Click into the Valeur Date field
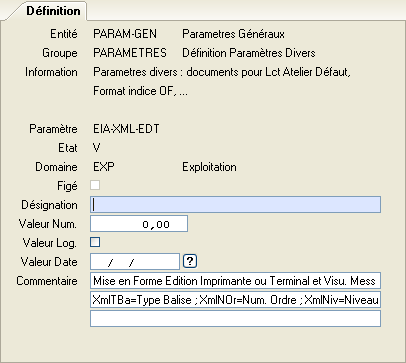The image size is (406, 363). click(135, 262)
